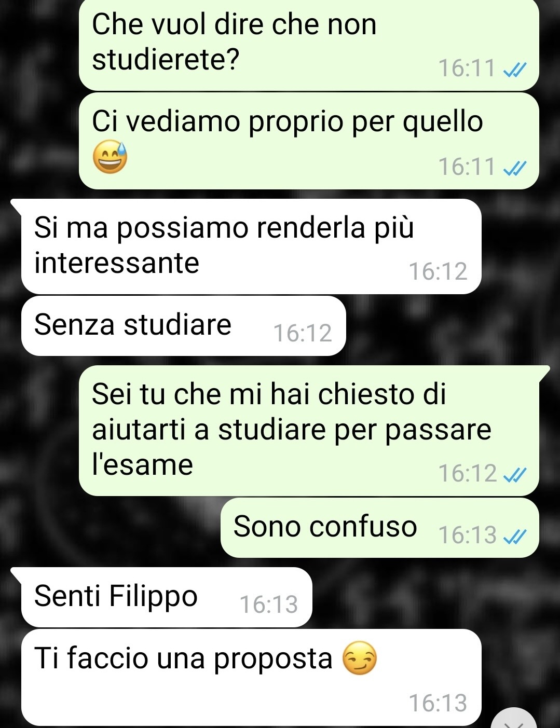The width and height of the screenshot is (560, 728).
Task: Tap the 16:13 timestamp beside 'Senti Filippo'
Action: (269, 605)
